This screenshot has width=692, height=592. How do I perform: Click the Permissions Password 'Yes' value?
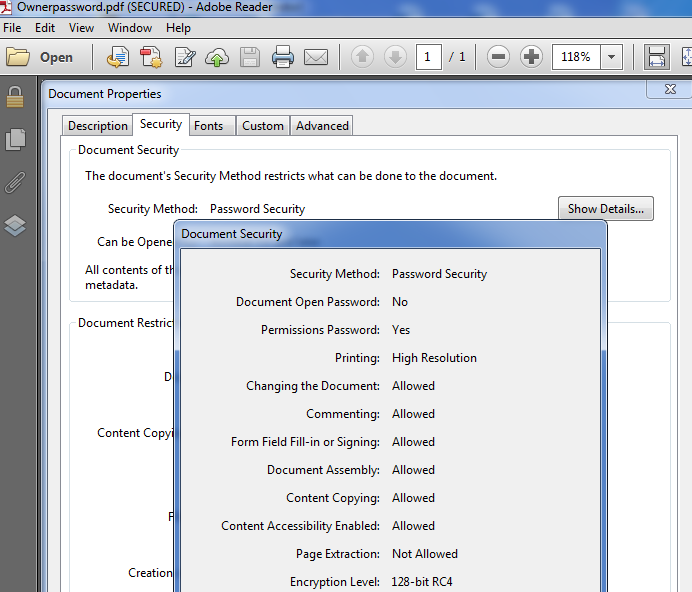click(x=401, y=330)
